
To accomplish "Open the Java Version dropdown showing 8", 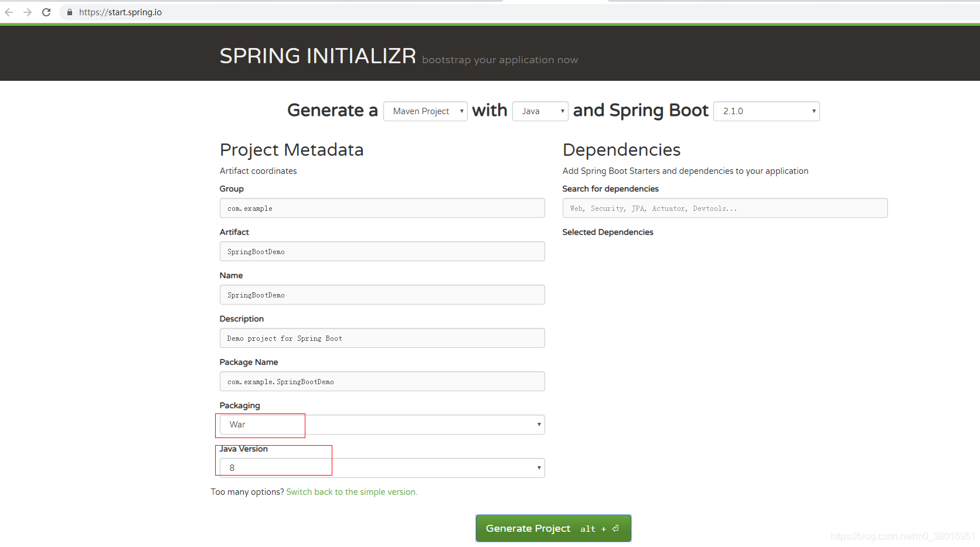I will click(382, 468).
